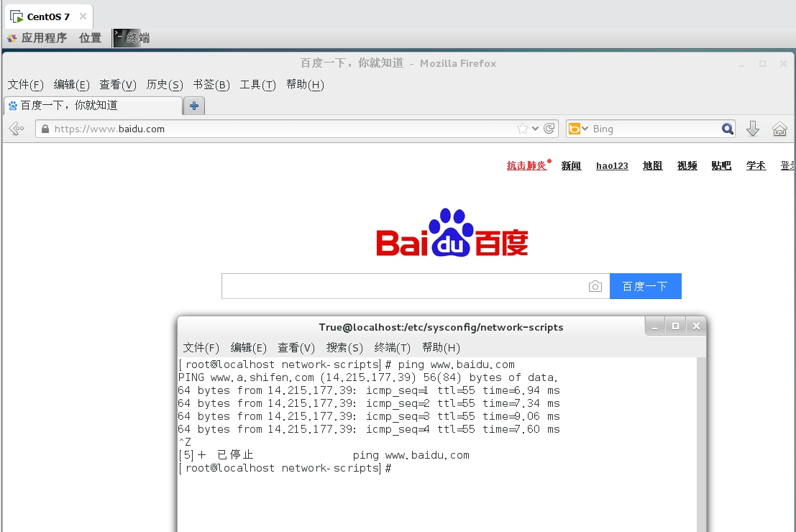This screenshot has height=532, width=796.
Task: Open the 贴吧 link
Action: pos(721,165)
